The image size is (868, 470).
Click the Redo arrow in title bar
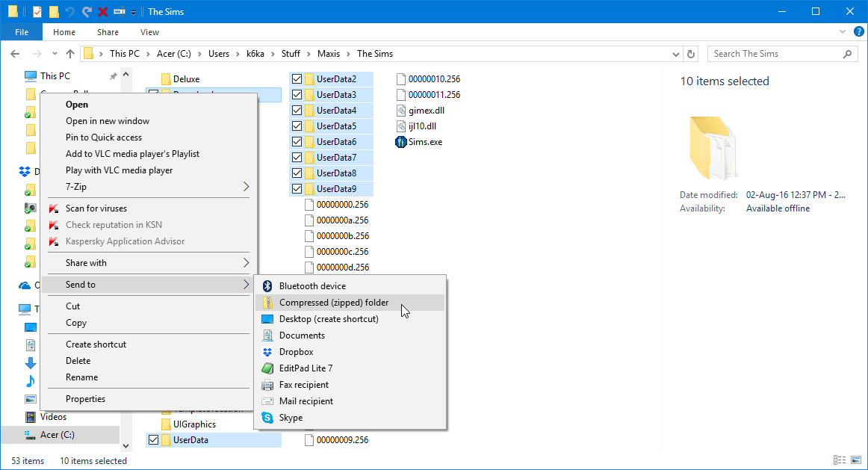click(87, 12)
